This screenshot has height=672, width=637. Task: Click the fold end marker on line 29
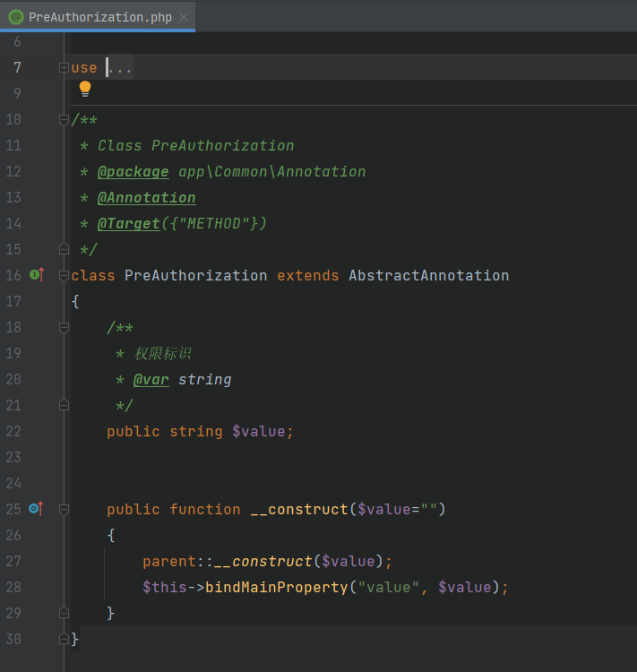64,613
